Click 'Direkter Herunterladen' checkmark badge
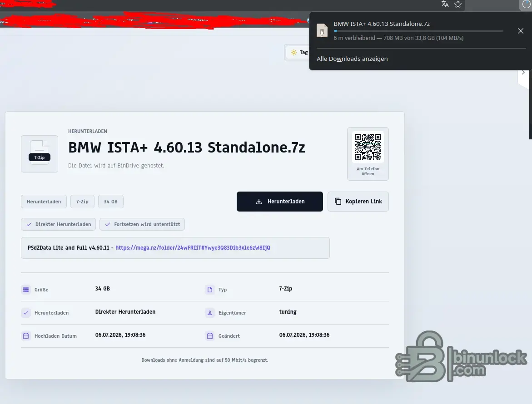Viewport: 532px width, 404px height. click(x=58, y=224)
